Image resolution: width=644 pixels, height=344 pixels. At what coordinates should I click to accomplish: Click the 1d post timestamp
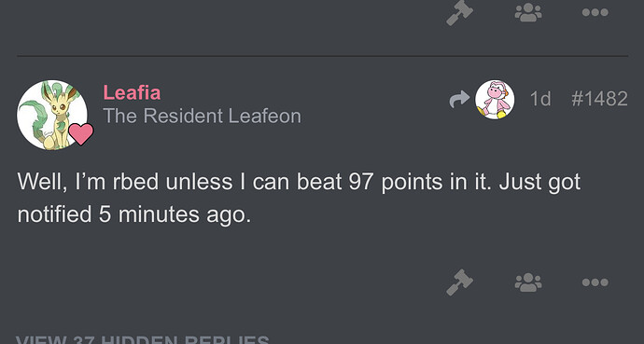540,99
